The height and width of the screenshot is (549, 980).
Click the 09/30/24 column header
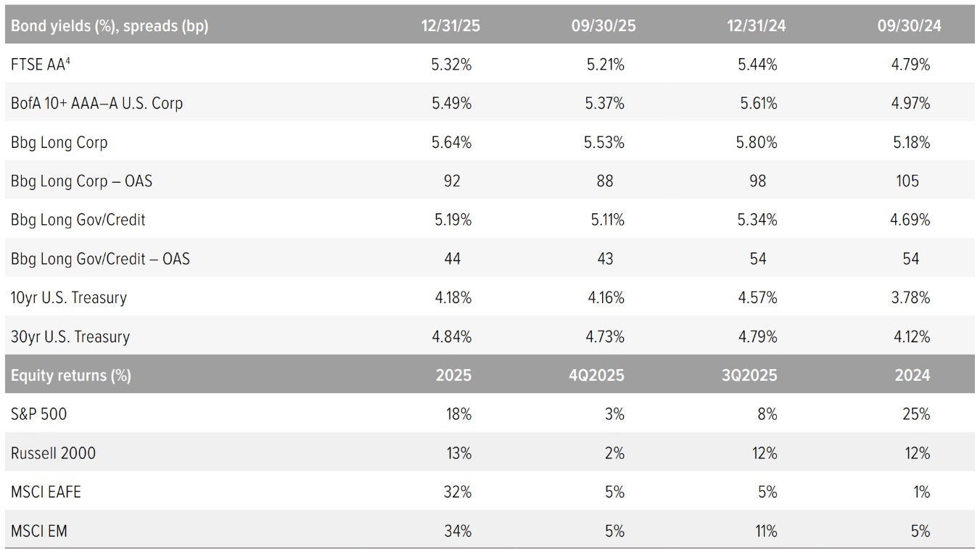pos(910,25)
